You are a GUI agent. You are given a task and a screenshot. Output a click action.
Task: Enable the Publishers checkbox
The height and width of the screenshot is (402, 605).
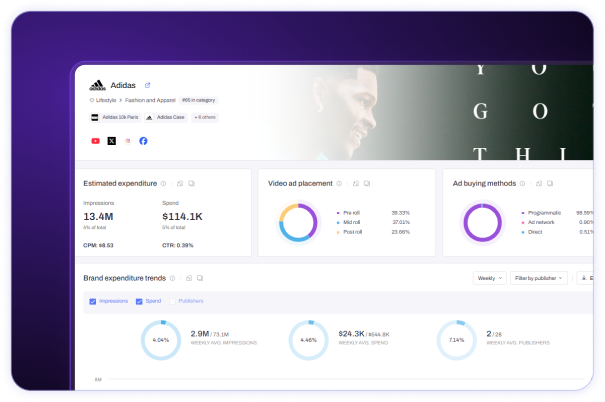coord(172,301)
